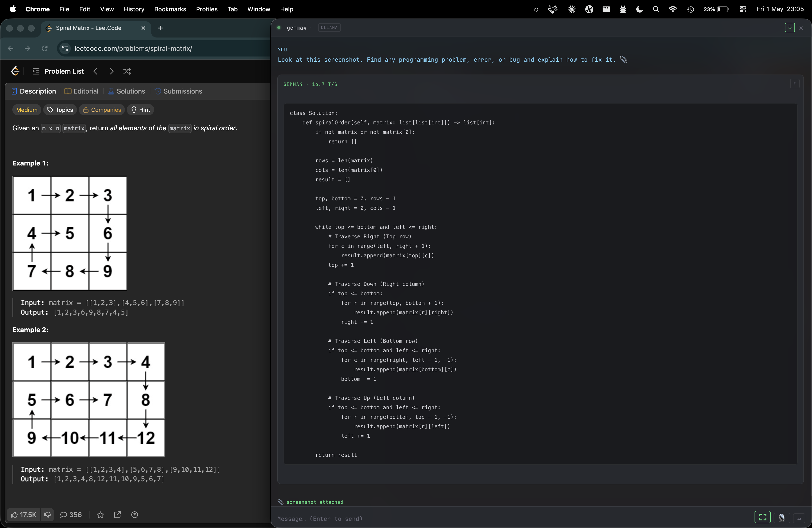812x528 pixels.
Task: Click the Example 2 matrix image
Action: 89,400
